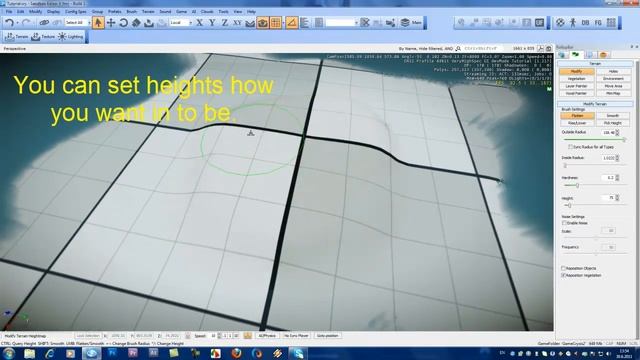This screenshot has width=640, height=360.
Task: Toggle the AI/Physics button
Action: 268,336
